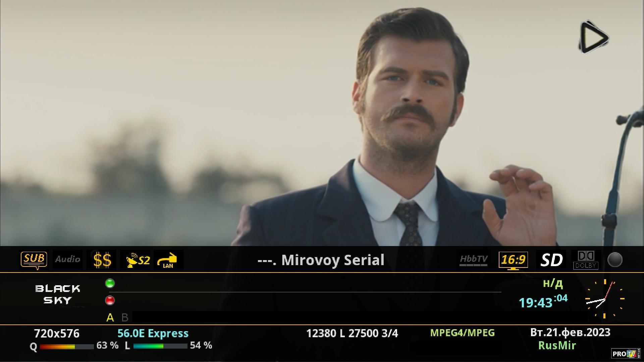The image size is (644, 362).
Task: Click the red next event indicator
Action: click(110, 300)
